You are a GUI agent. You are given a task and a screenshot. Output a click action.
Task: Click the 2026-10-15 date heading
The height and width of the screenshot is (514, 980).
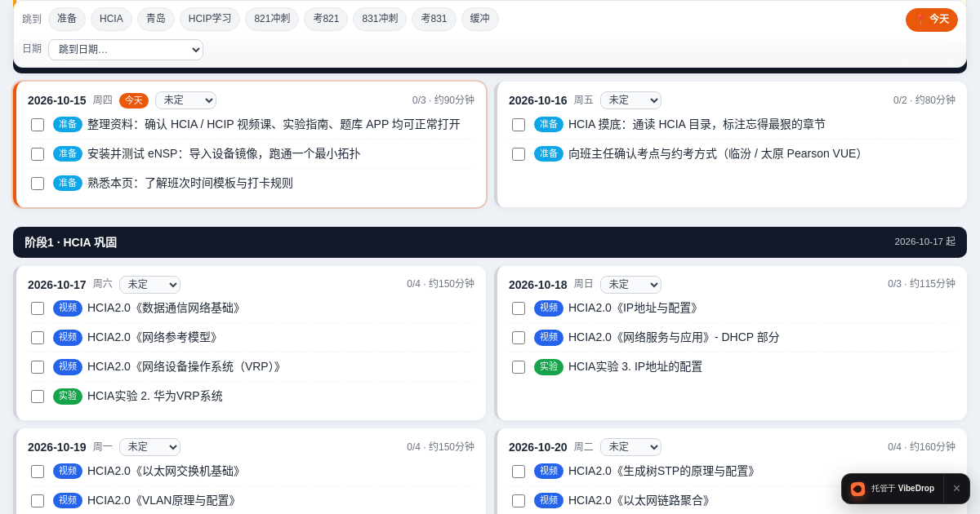click(56, 100)
